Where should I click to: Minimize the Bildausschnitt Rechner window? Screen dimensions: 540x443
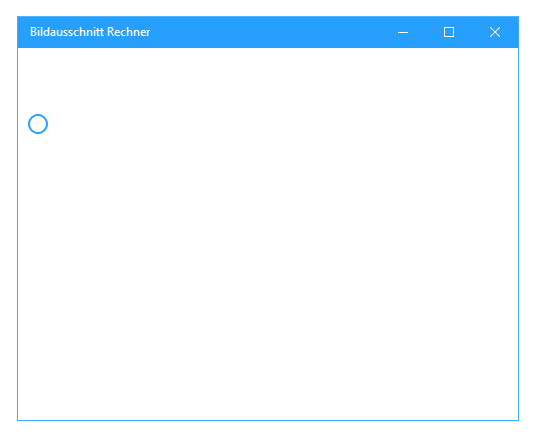pos(403,32)
